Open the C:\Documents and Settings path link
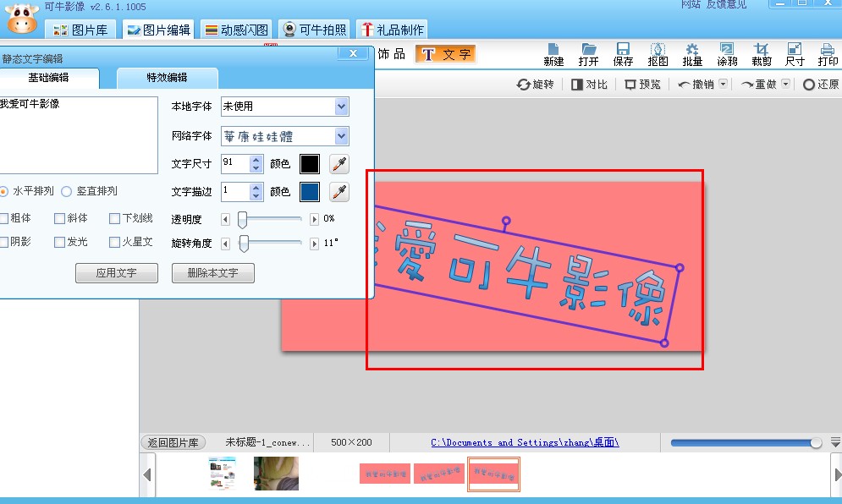Screen dimensions: 842x504 [x=525, y=442]
